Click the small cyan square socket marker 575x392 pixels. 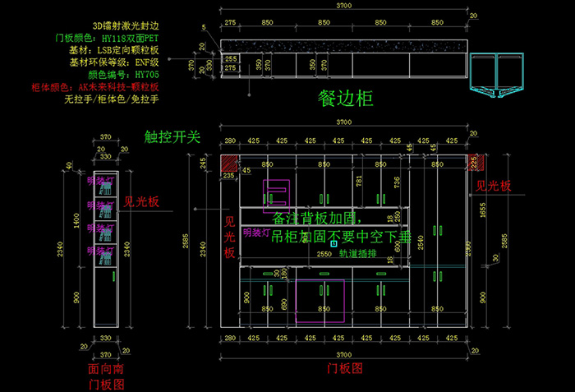click(x=333, y=243)
